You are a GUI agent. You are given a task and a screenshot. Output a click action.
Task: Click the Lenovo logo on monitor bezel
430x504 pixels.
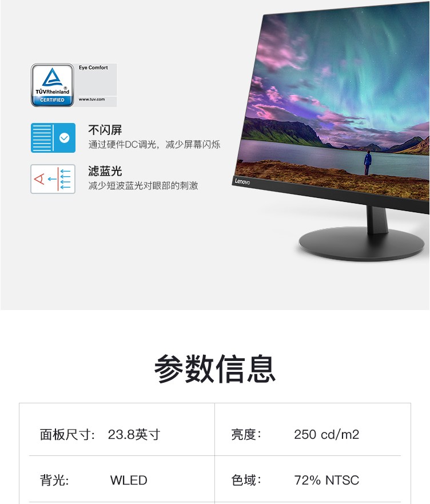242,181
